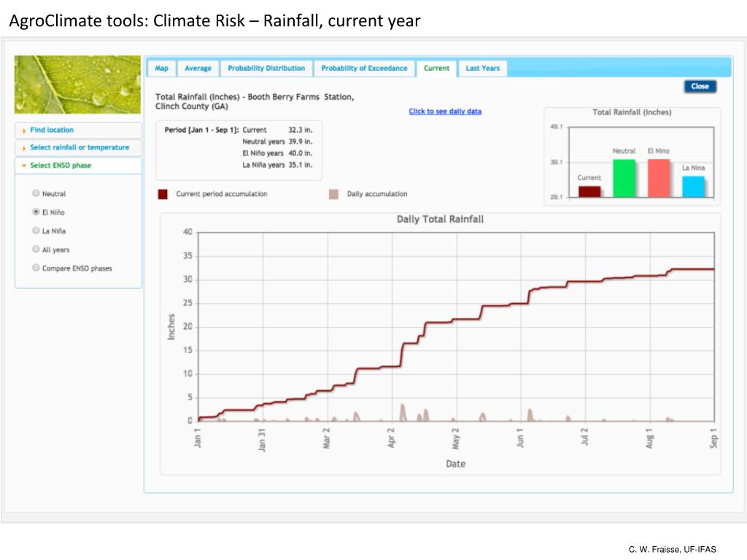The image size is (747, 560).
Task: Click the 'La Niña years 35.1 in.' row
Action: (277, 165)
